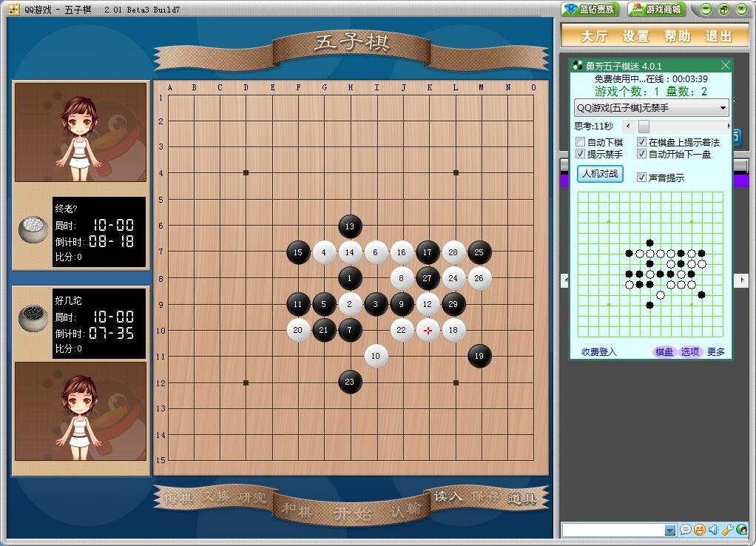The image size is (756, 546).
Task: Open 蓝钻贵族 blue diamond button
Action: [589, 10]
